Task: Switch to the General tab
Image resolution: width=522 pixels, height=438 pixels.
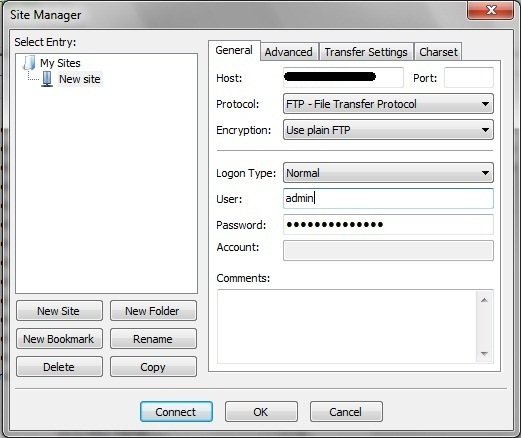Action: point(234,50)
